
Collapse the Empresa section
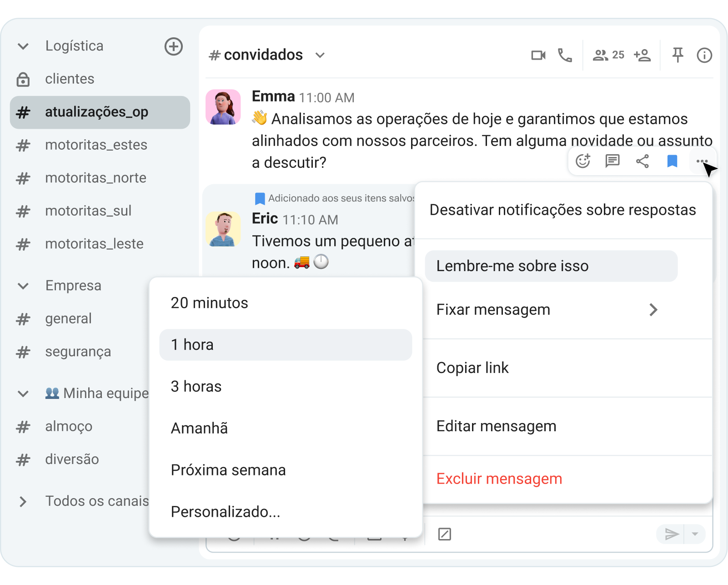pyautogui.click(x=23, y=286)
